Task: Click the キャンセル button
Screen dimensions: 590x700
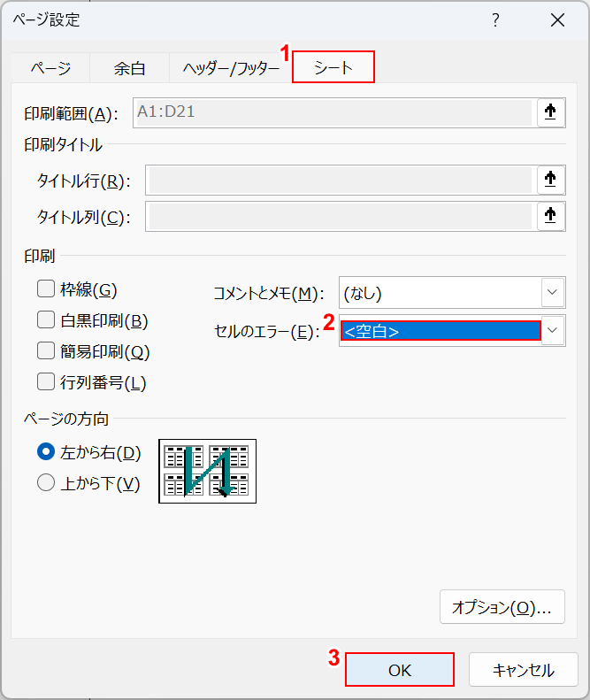Action: click(523, 670)
